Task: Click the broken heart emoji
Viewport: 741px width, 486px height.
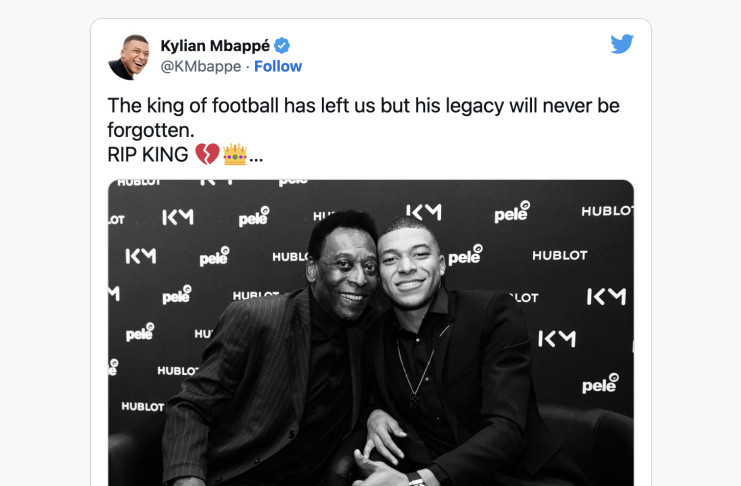Action: point(207,155)
